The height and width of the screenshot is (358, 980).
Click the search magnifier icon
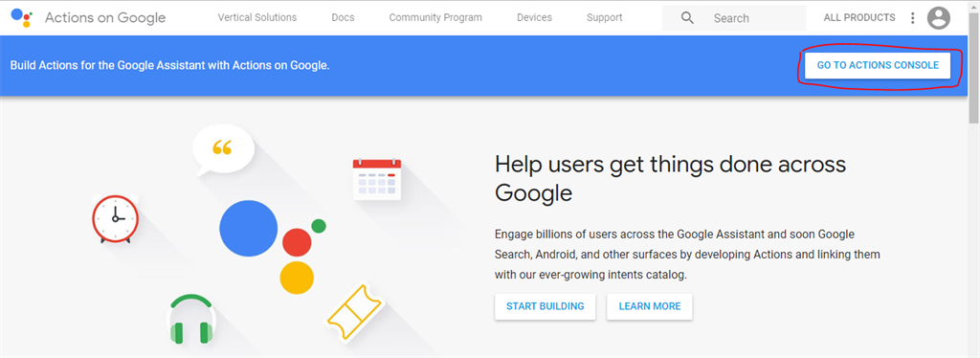coord(687,18)
